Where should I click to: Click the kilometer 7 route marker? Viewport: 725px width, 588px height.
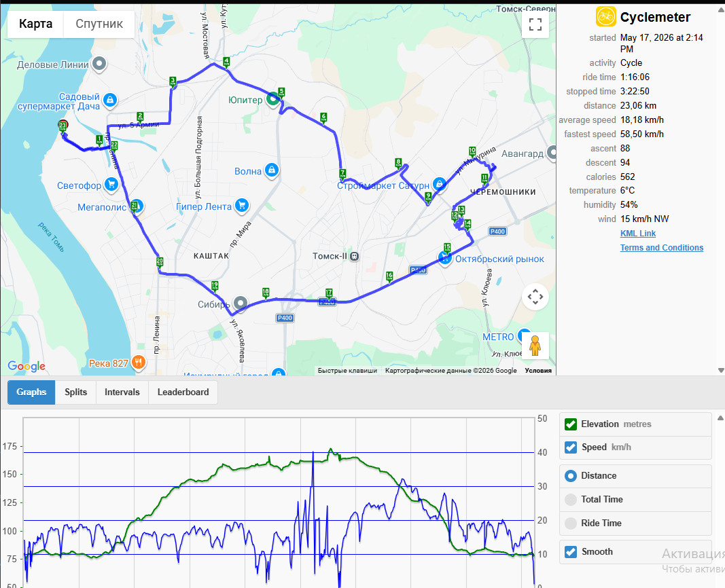click(342, 174)
